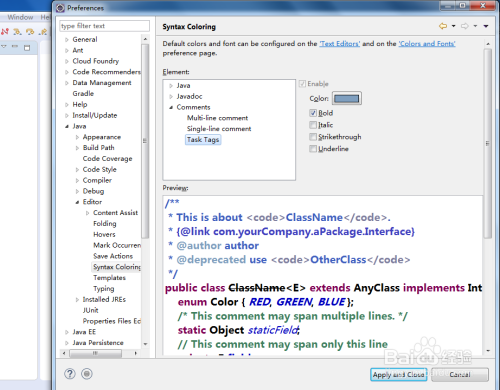Select Save Actions preference
Screen dimensions: 500x390
113,256
